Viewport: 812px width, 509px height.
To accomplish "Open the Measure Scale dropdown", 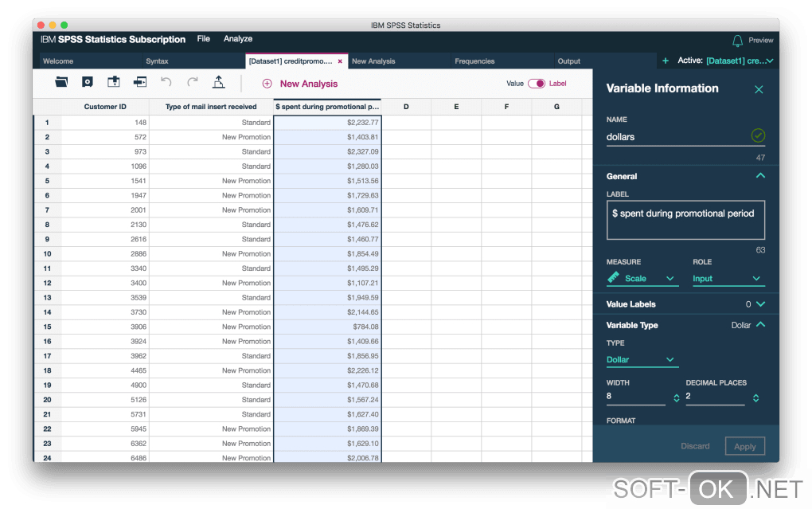I will point(642,278).
